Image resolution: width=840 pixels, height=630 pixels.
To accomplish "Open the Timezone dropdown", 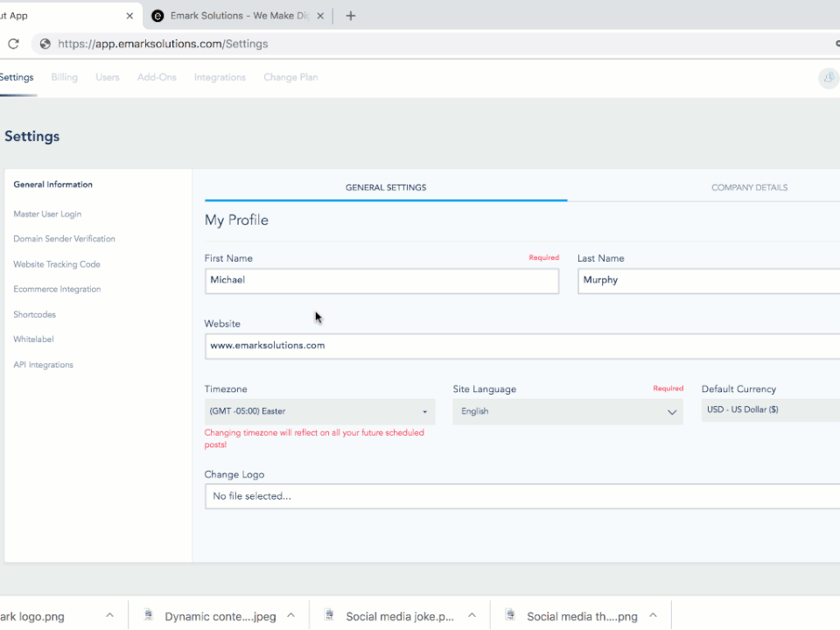I will [x=318, y=411].
